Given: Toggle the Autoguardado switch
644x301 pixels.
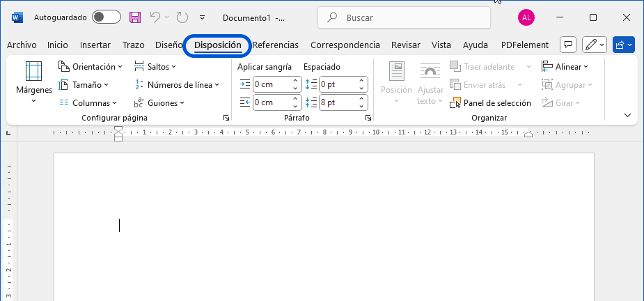Looking at the screenshot, I should [107, 17].
